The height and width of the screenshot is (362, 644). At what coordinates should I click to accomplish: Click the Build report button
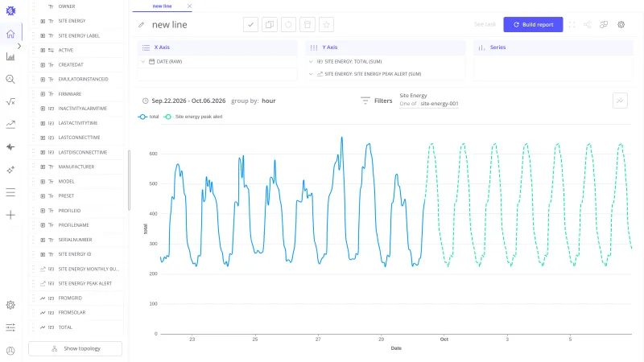coord(533,25)
